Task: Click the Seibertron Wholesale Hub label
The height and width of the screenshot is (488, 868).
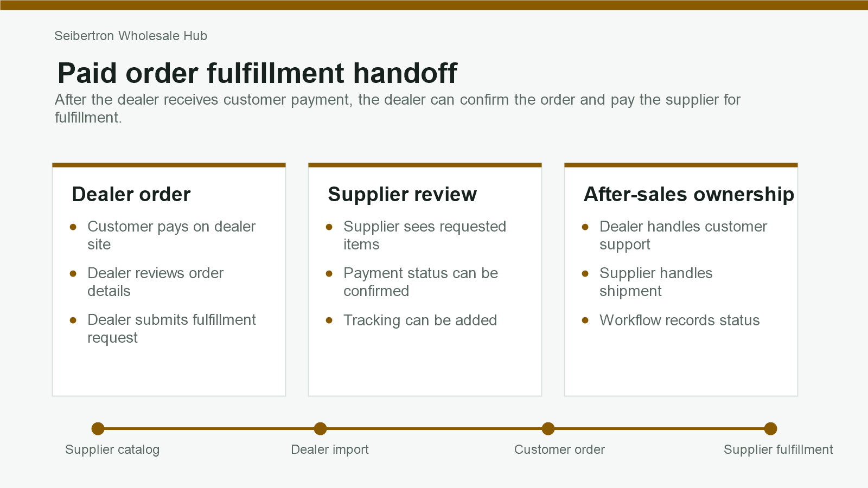Action: (131, 36)
